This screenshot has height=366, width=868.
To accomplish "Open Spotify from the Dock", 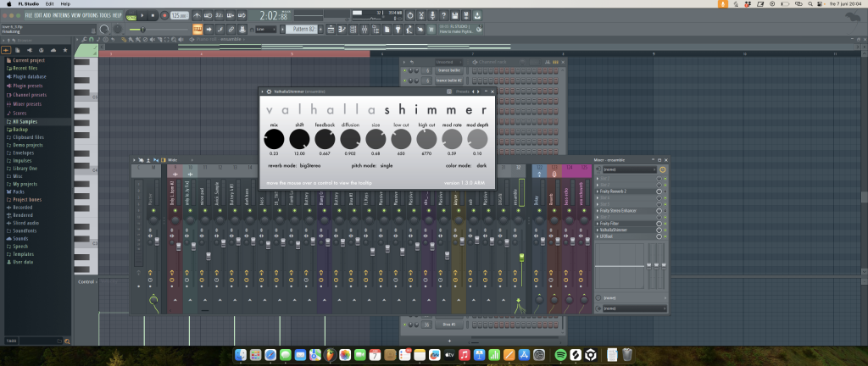I will pyautogui.click(x=560, y=354).
